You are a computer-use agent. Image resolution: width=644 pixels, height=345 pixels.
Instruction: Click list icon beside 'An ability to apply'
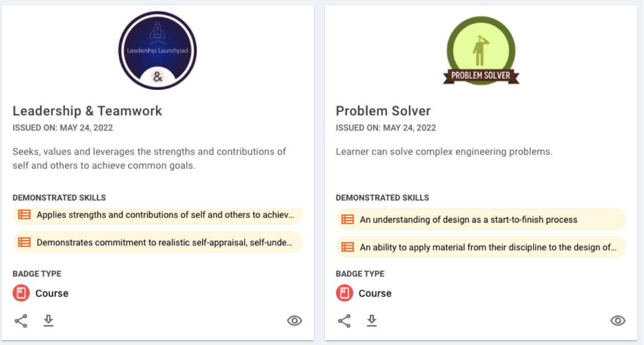point(348,247)
